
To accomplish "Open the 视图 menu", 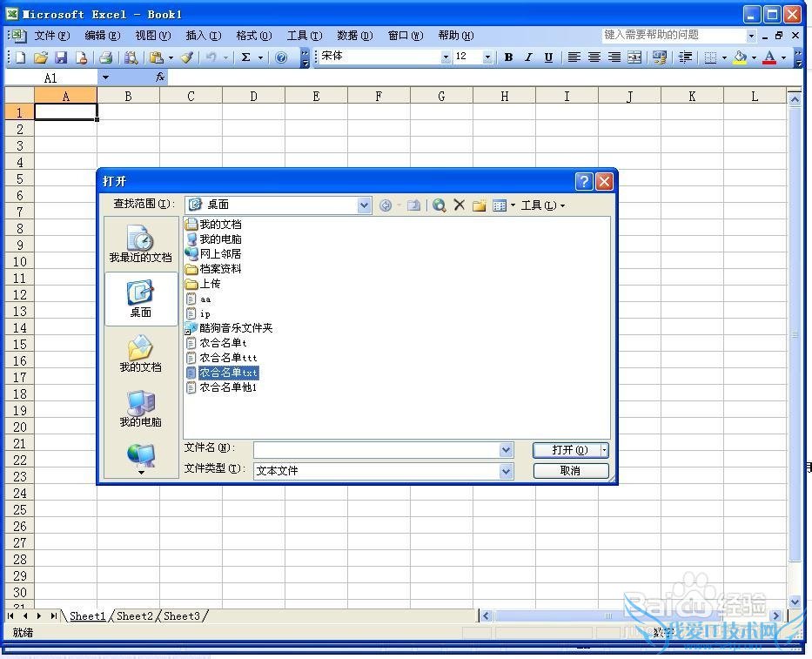I will click(153, 36).
